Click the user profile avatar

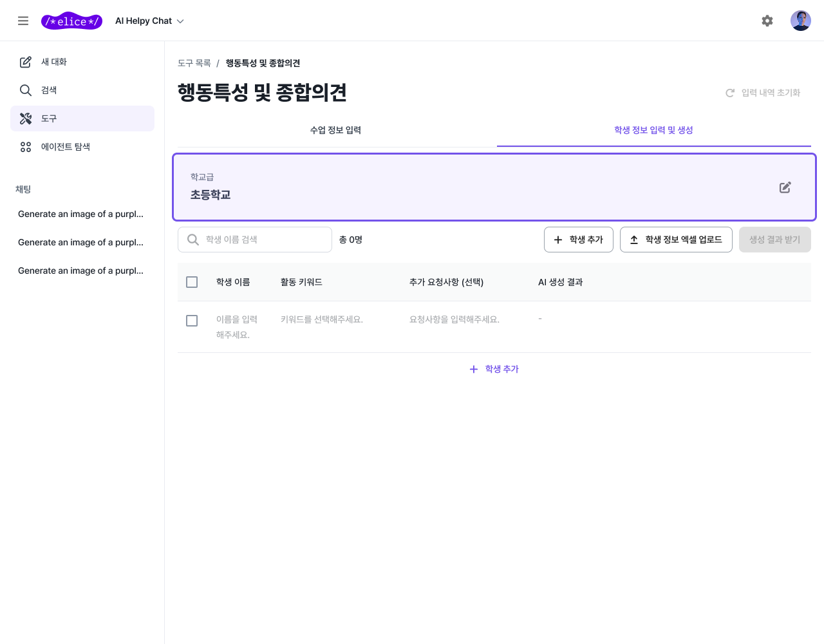pyautogui.click(x=800, y=21)
